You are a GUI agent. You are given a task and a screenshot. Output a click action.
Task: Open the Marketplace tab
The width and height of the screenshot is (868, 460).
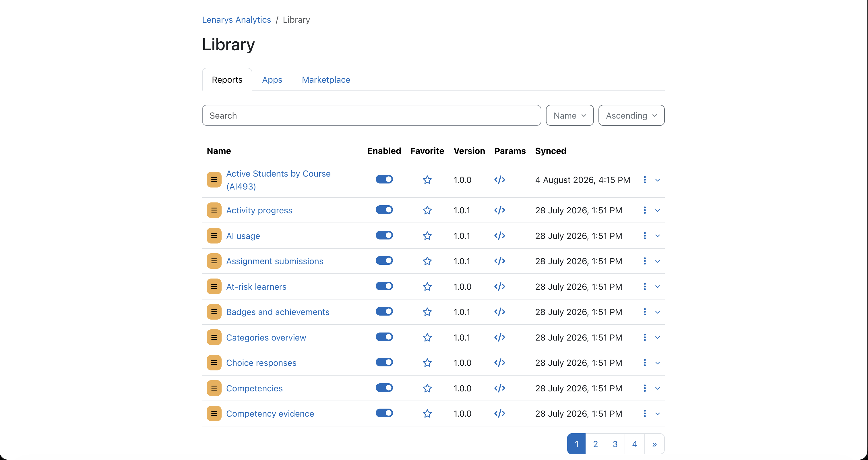(326, 80)
